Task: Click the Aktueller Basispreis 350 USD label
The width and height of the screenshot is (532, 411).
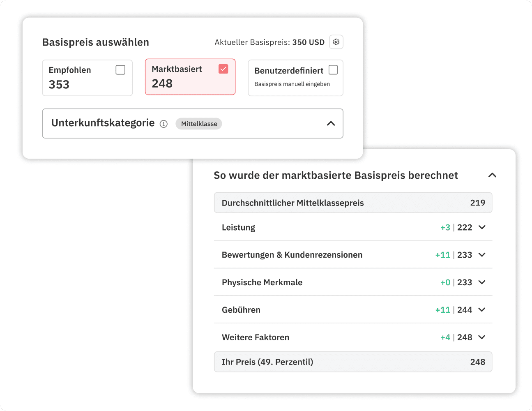Action: [269, 42]
